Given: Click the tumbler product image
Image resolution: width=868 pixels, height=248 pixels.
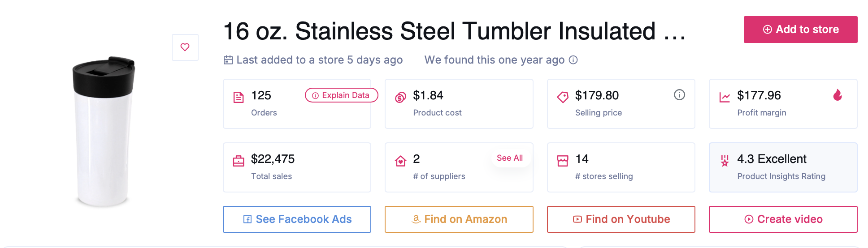Looking at the screenshot, I should coord(104,132).
